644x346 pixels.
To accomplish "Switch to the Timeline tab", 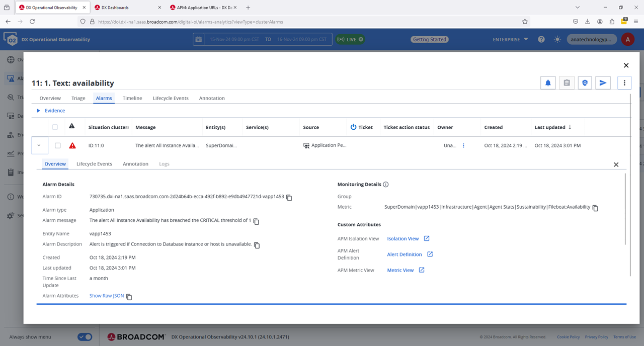I will pos(132,98).
